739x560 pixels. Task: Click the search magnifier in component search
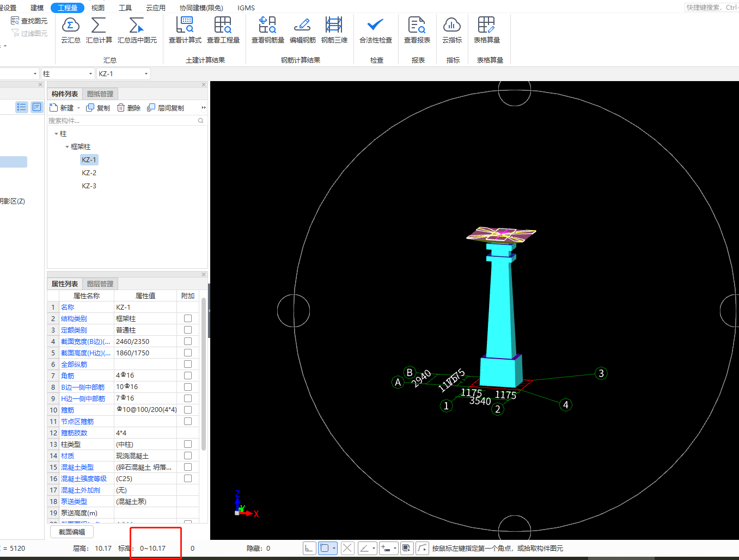(x=201, y=121)
